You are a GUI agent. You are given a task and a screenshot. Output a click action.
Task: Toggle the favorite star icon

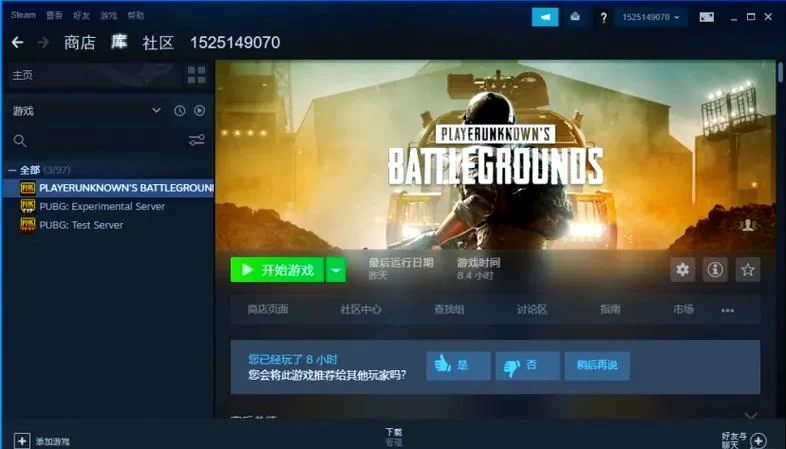(748, 270)
